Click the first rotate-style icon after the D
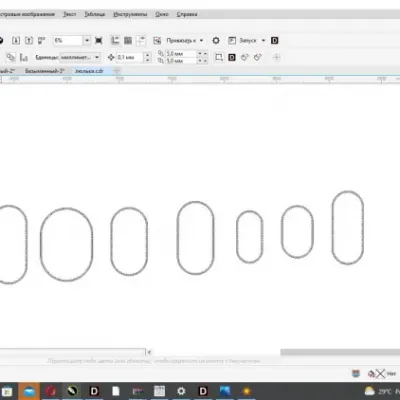The height and width of the screenshot is (400, 400). 245,57
